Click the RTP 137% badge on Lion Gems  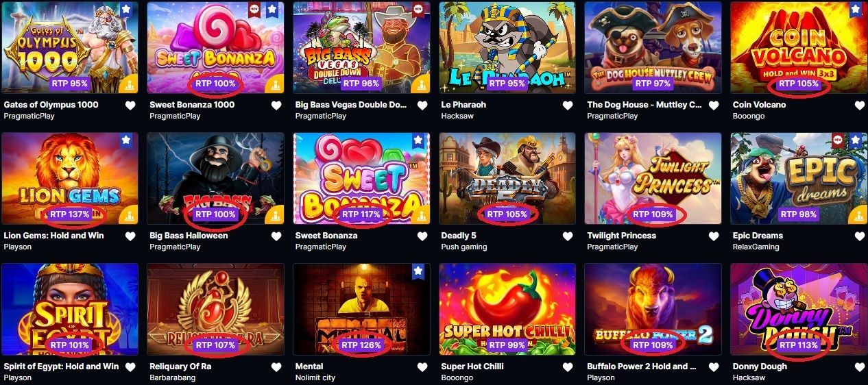(x=69, y=214)
